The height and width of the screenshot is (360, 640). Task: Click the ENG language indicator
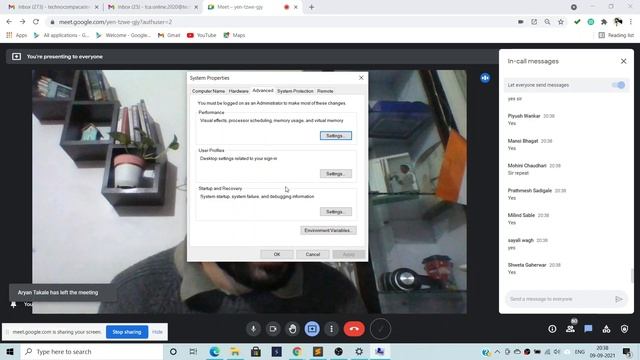coord(580,351)
